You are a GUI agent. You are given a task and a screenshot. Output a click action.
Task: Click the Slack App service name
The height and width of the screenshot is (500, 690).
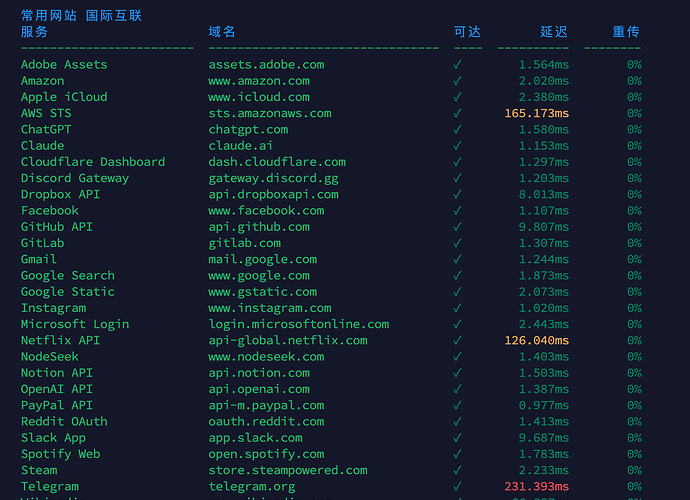53,438
